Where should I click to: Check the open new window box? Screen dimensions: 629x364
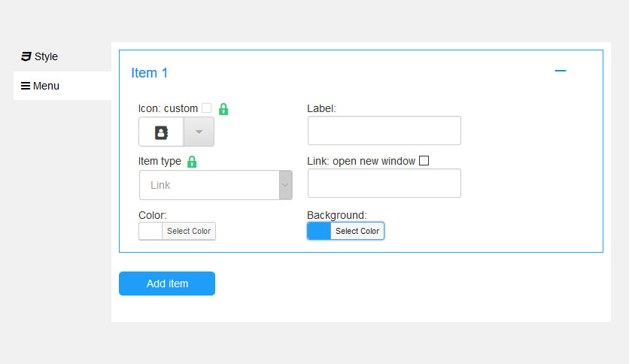pyautogui.click(x=424, y=161)
